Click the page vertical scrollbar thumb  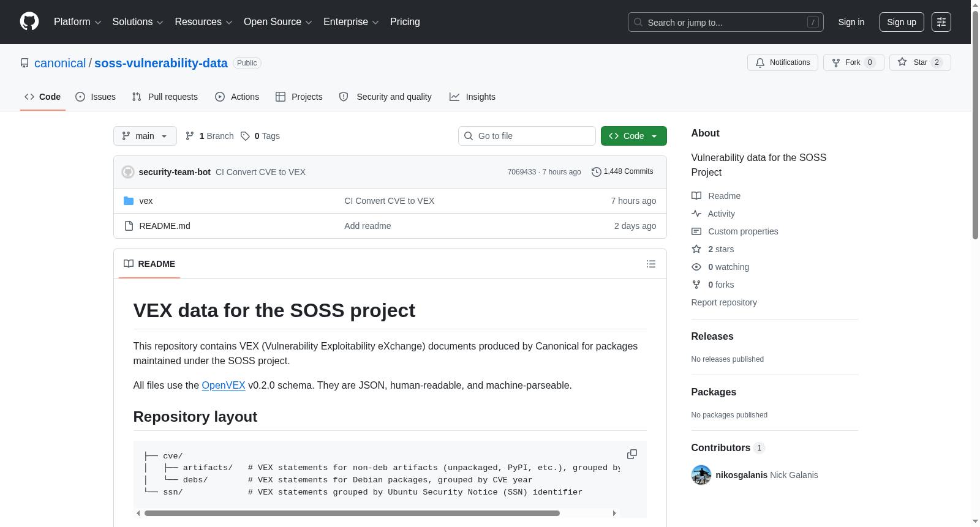975,125
